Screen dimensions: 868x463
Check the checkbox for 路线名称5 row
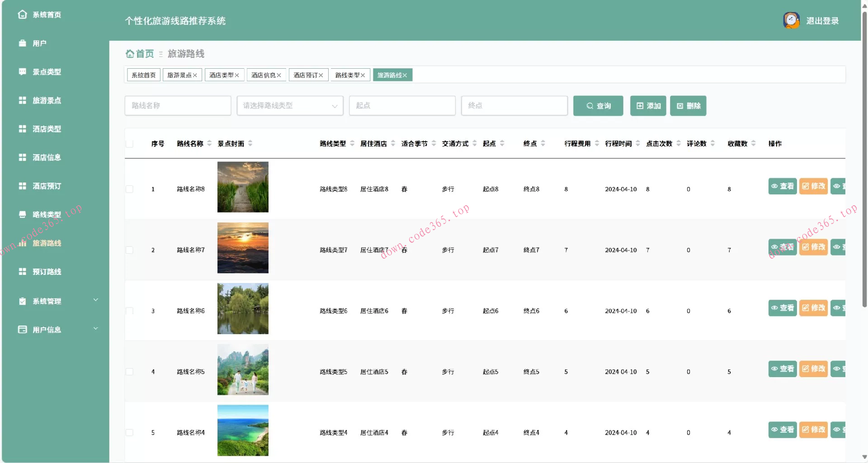(x=130, y=371)
